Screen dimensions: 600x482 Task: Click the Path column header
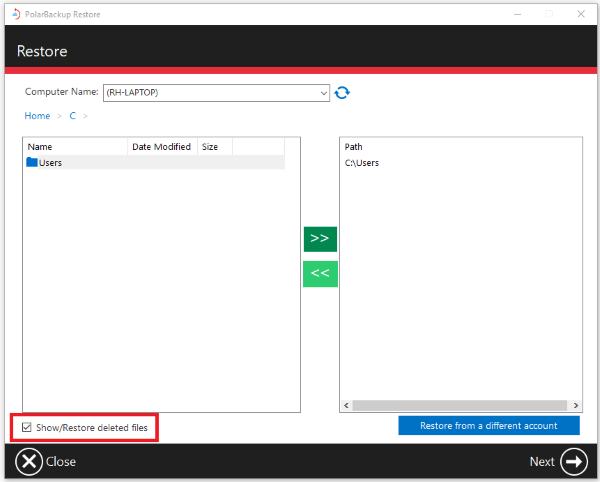(354, 147)
